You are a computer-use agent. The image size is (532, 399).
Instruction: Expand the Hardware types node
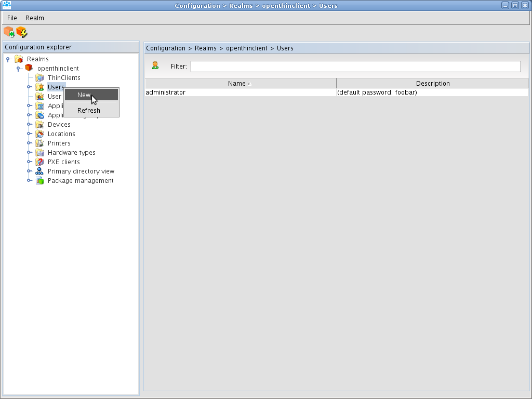pyautogui.click(x=30, y=153)
